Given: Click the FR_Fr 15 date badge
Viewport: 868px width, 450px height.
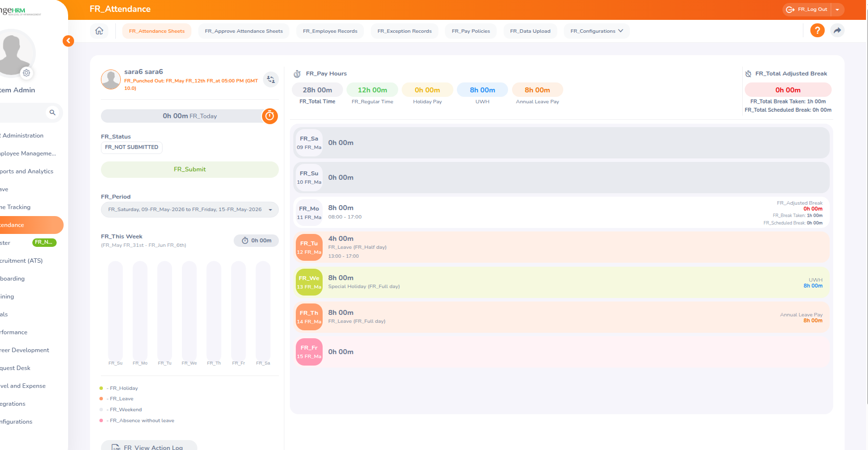Looking at the screenshot, I should pyautogui.click(x=309, y=352).
